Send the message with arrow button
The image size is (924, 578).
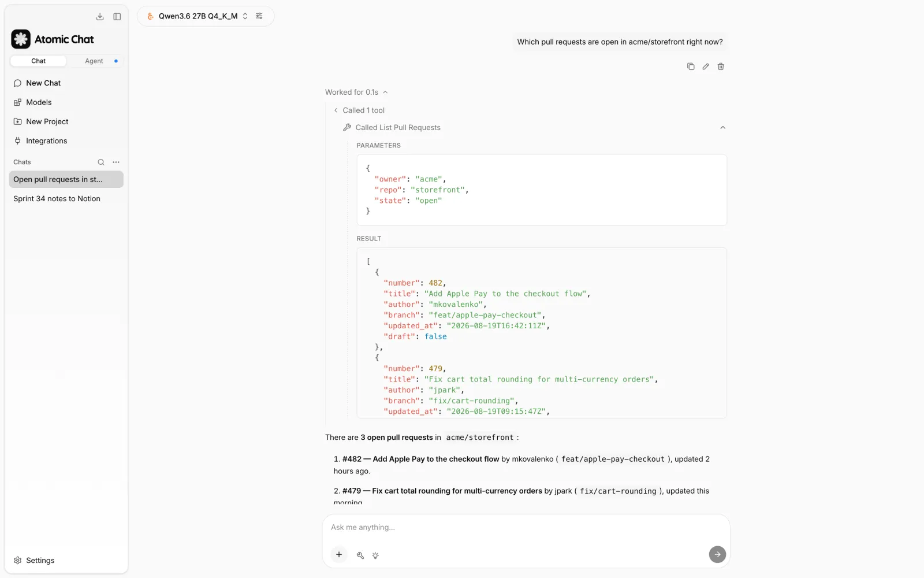[717, 554]
